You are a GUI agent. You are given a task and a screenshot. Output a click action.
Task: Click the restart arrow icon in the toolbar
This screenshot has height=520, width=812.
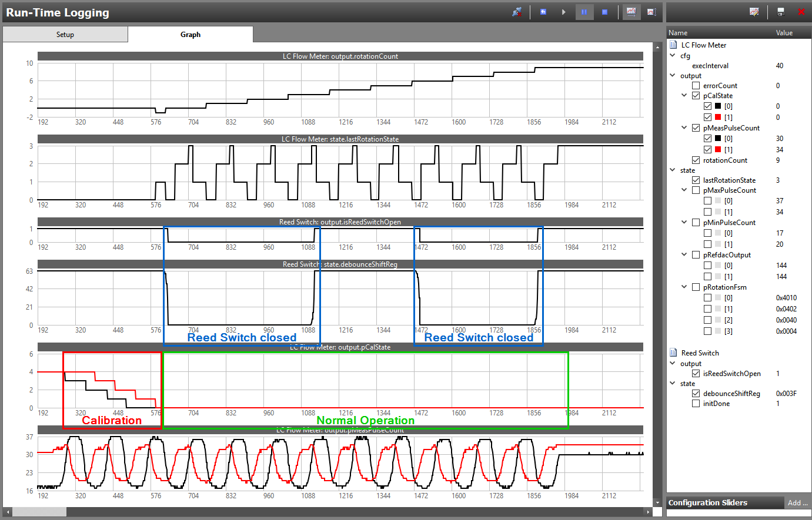(x=543, y=12)
